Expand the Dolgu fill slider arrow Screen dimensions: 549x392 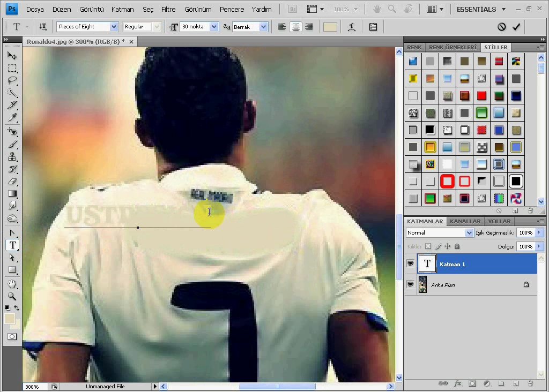(x=539, y=246)
